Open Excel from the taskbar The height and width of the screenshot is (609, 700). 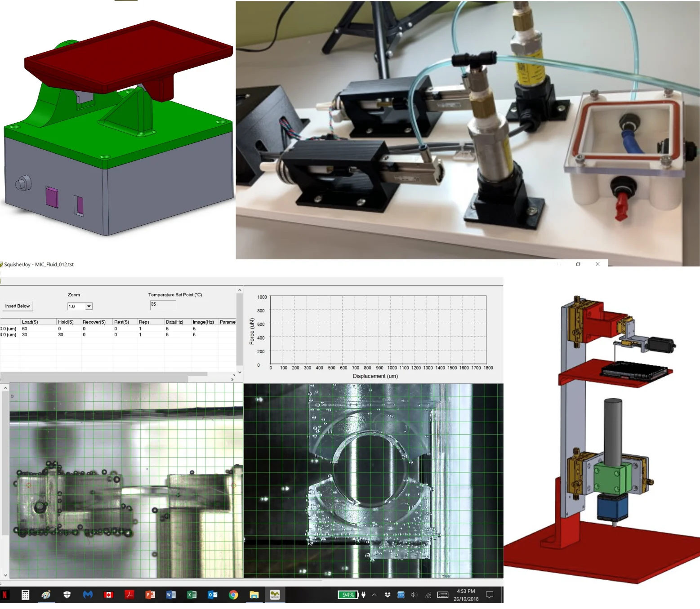coord(192,595)
